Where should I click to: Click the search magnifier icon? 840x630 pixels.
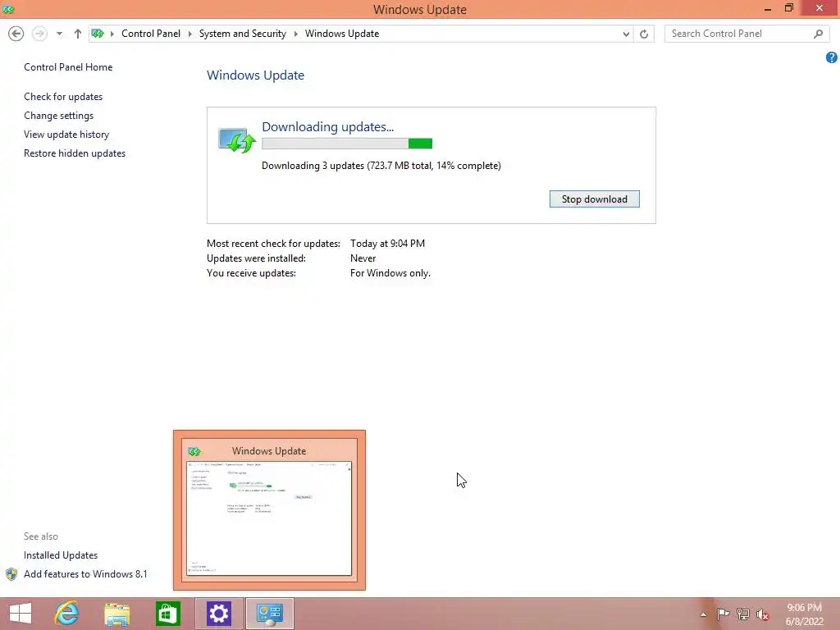(818, 34)
